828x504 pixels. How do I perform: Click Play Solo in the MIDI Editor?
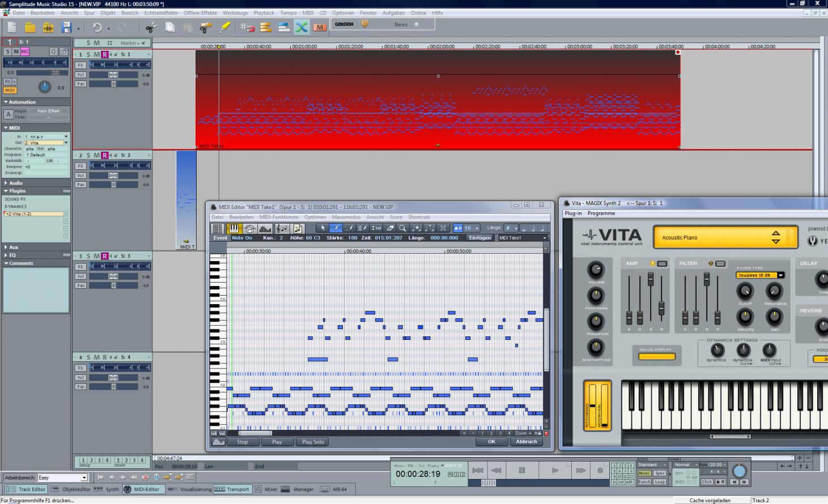(x=313, y=442)
